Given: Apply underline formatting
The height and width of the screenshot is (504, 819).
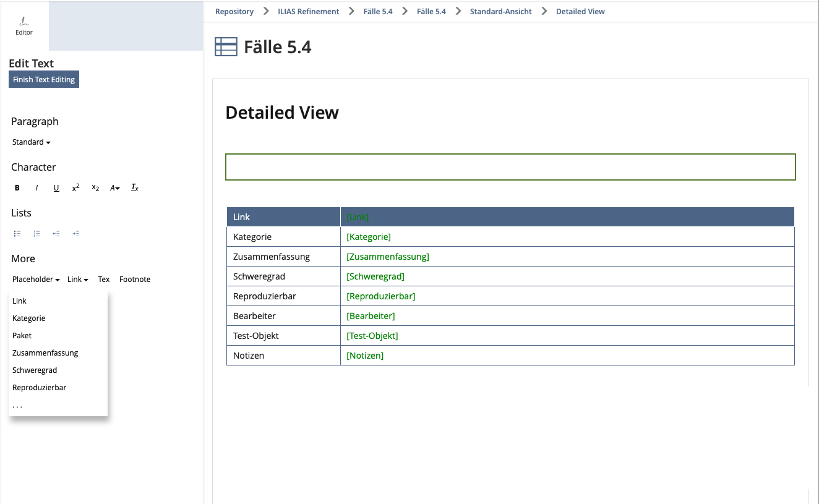Looking at the screenshot, I should (56, 188).
